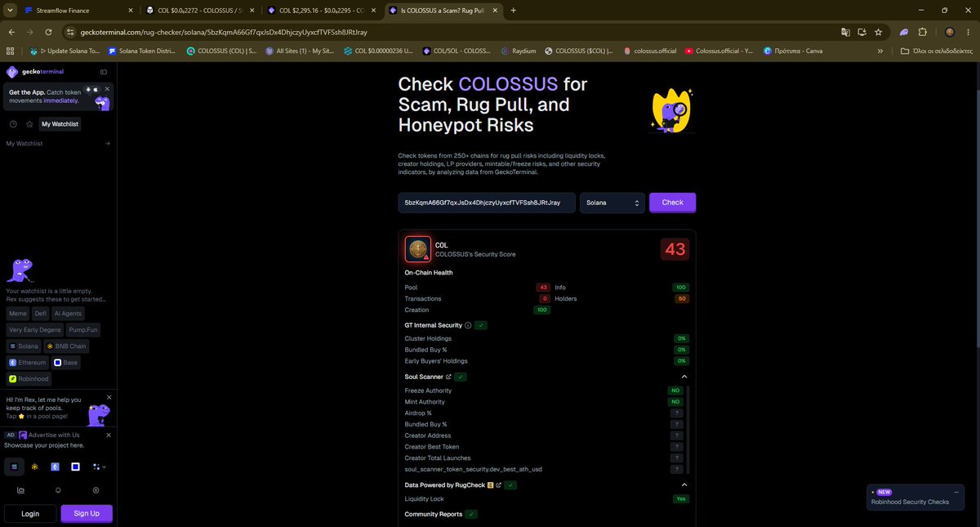Image resolution: width=980 pixels, height=527 pixels.
Task: Open the Raydium bookmark
Action: (519, 51)
